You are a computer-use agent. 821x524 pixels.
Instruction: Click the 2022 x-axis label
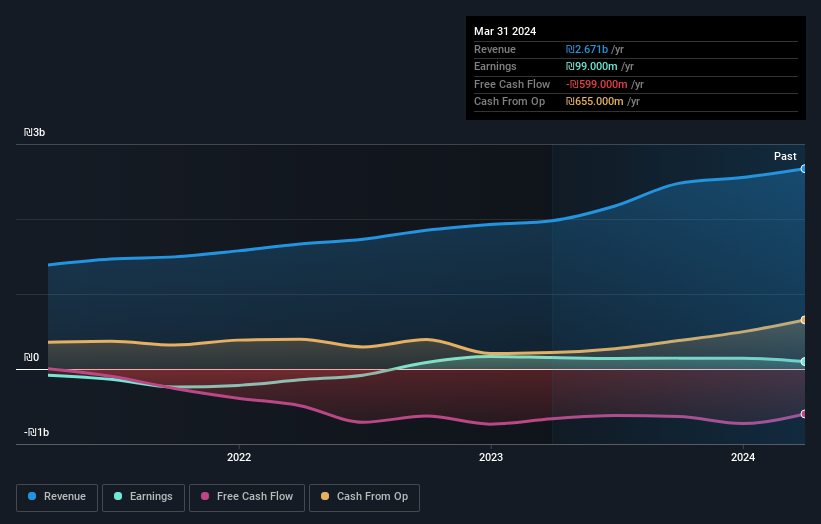coord(239,457)
